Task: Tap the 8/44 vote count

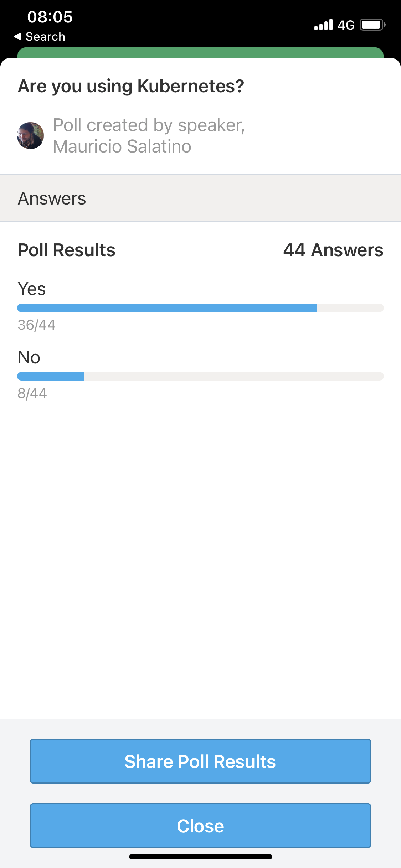Action: (x=32, y=393)
